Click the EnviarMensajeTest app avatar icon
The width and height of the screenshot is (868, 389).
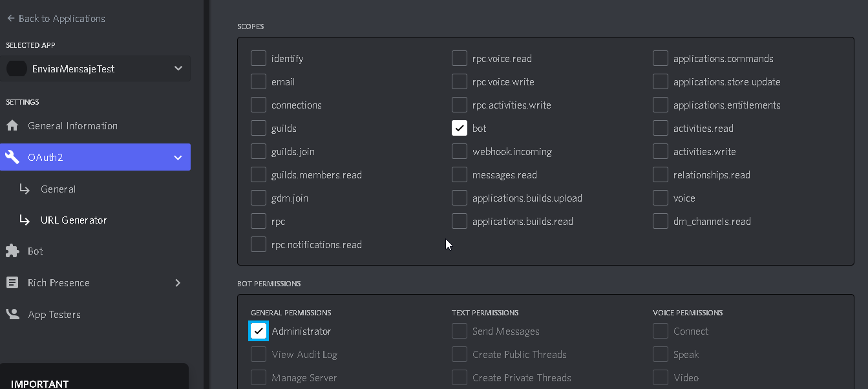click(x=17, y=68)
